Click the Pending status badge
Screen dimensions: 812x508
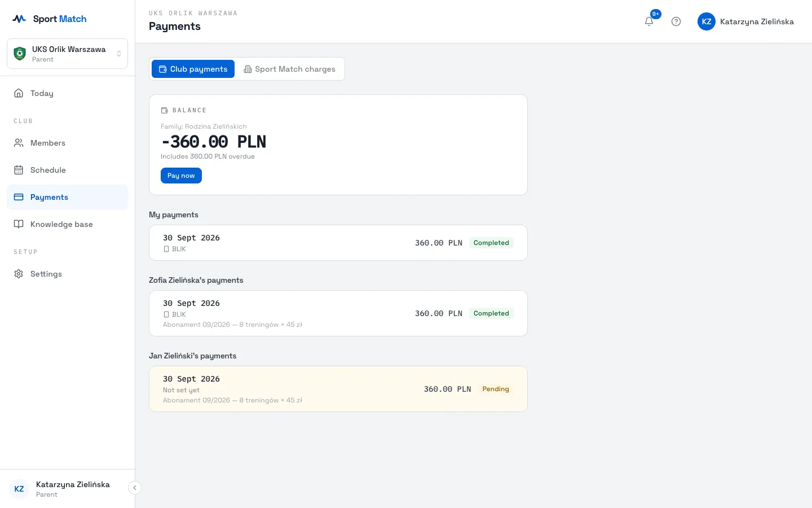tap(496, 389)
